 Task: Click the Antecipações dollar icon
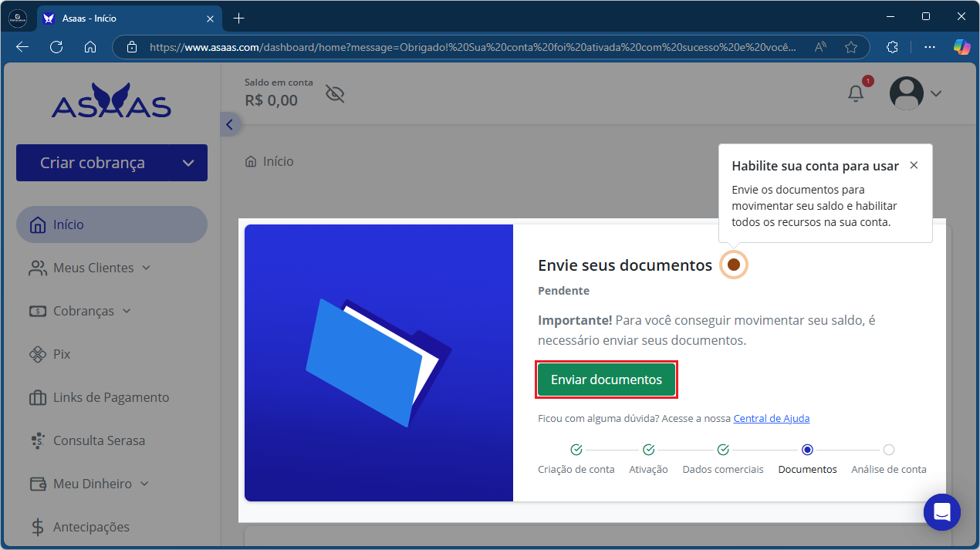(38, 527)
